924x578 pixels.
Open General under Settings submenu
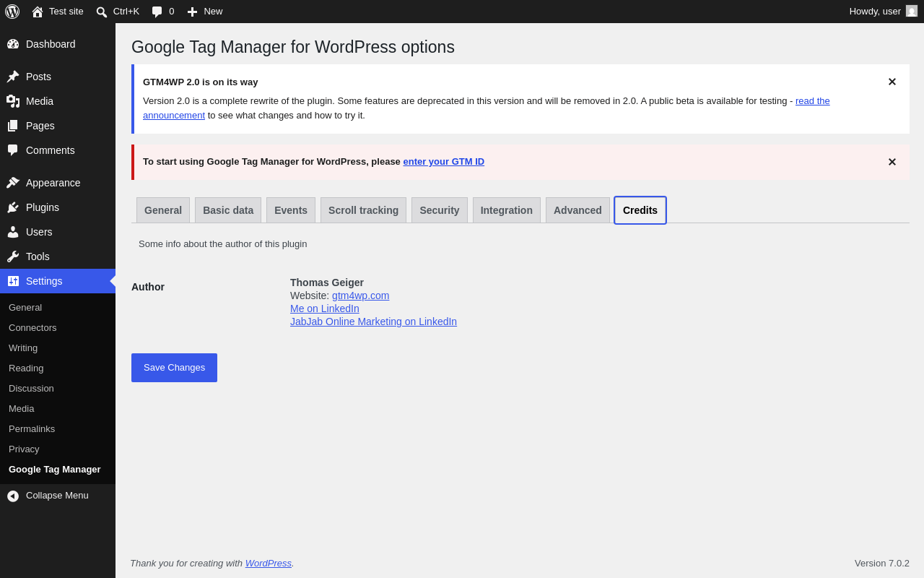(25, 307)
